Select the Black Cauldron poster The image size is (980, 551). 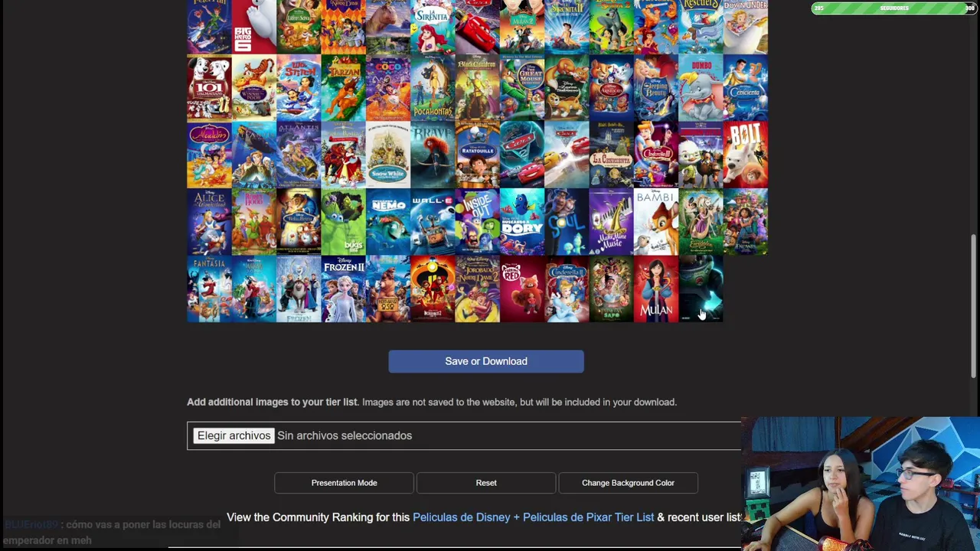[x=477, y=88]
